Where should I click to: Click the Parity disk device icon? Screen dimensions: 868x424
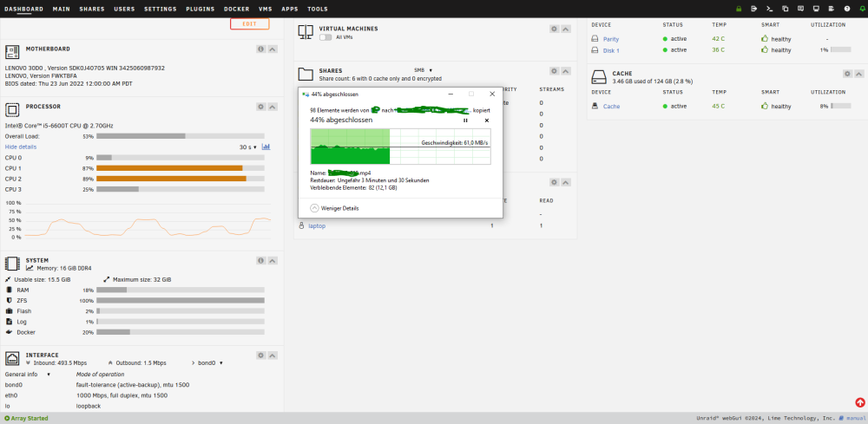[595, 39]
